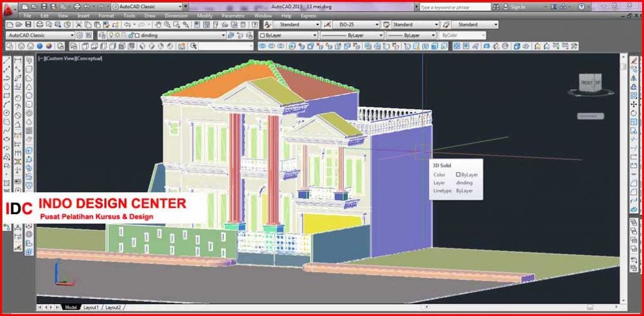Select the Cylinder solid tool
This screenshot has height=316, width=644.
coord(29,104)
